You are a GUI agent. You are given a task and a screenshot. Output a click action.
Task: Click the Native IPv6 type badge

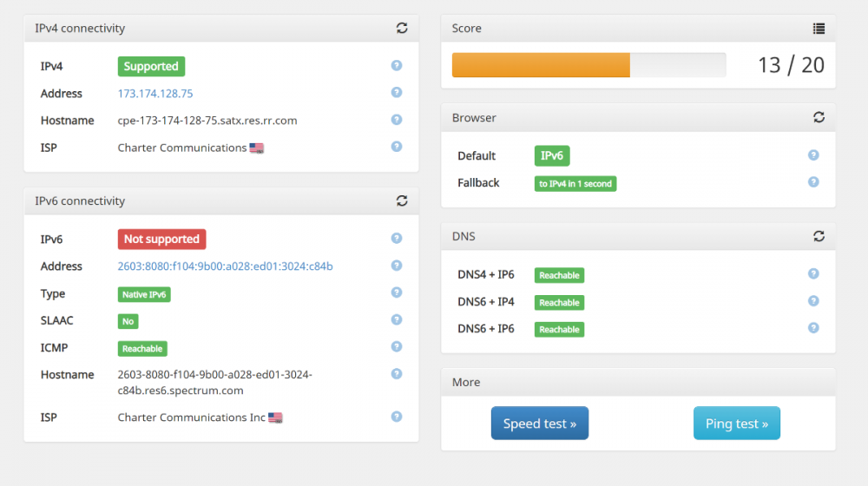(144, 295)
